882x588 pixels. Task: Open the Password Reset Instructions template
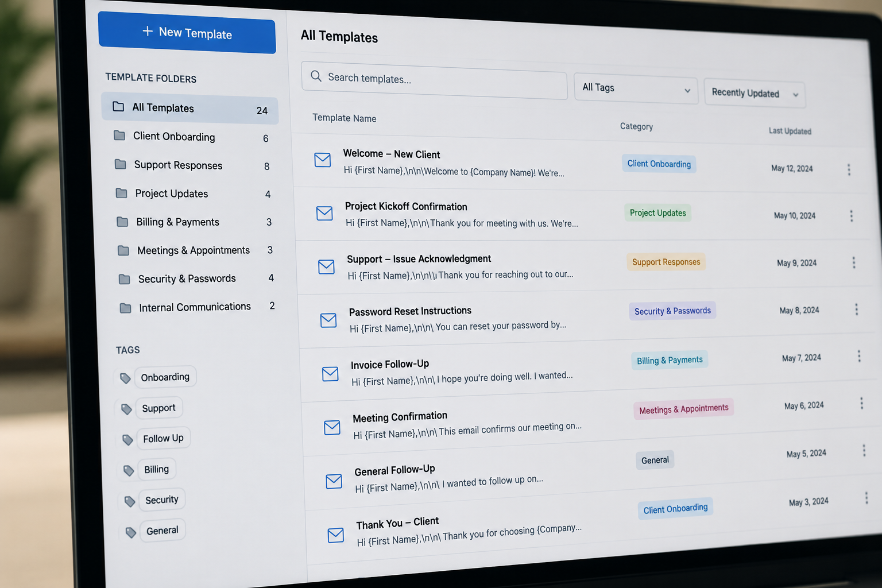click(x=410, y=311)
